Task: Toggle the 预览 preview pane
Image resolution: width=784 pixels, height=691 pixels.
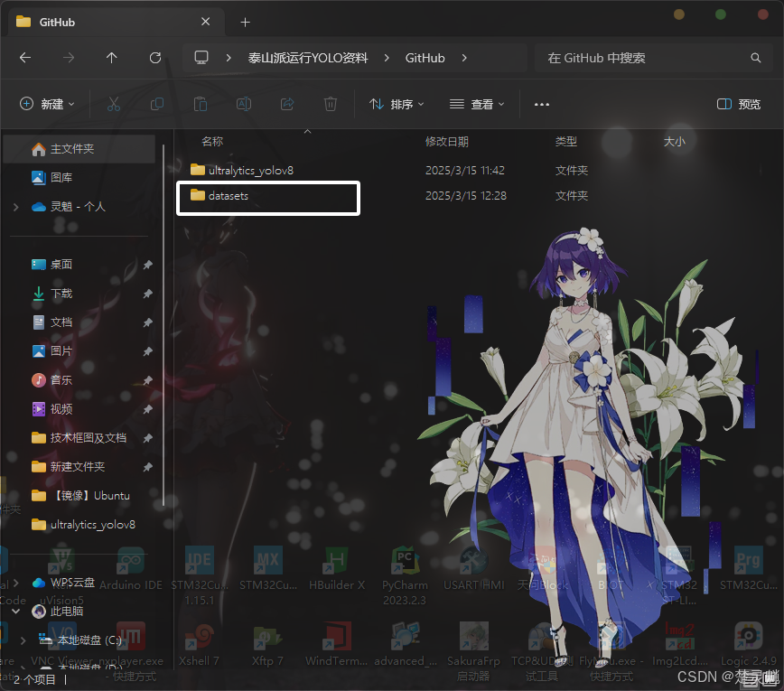Action: pos(739,104)
